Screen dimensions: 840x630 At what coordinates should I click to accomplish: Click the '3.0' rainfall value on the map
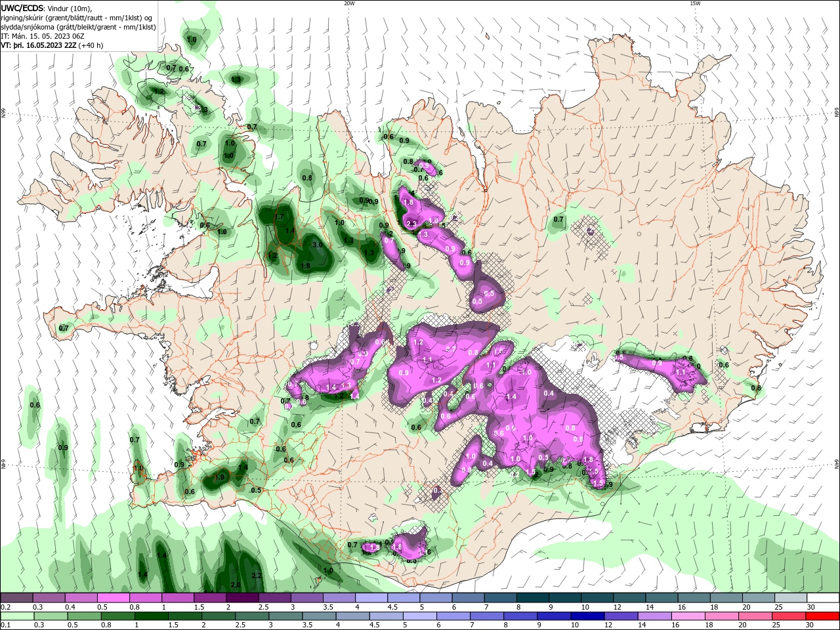(318, 245)
